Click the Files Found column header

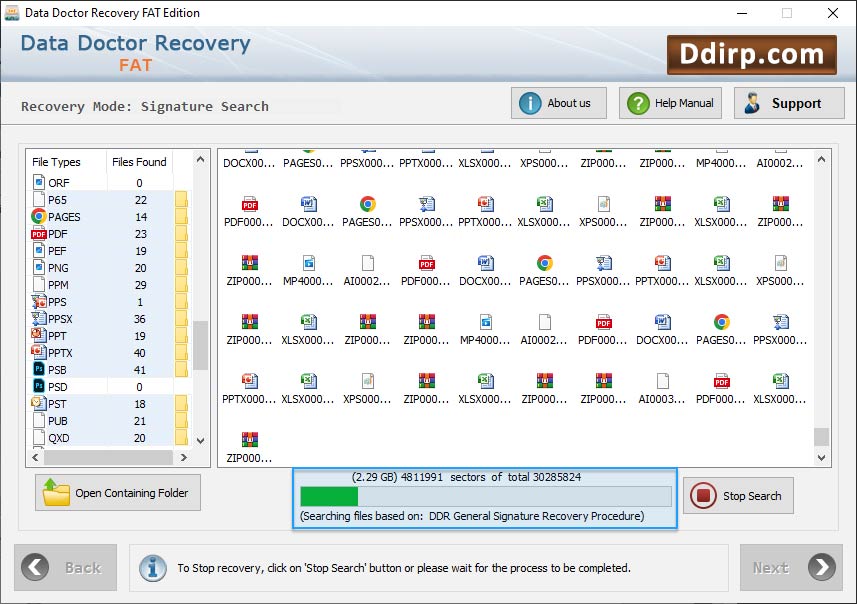[x=139, y=162]
